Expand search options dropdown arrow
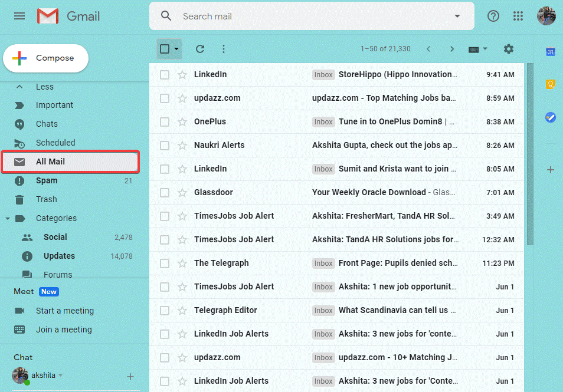The width and height of the screenshot is (563, 392). tap(457, 16)
